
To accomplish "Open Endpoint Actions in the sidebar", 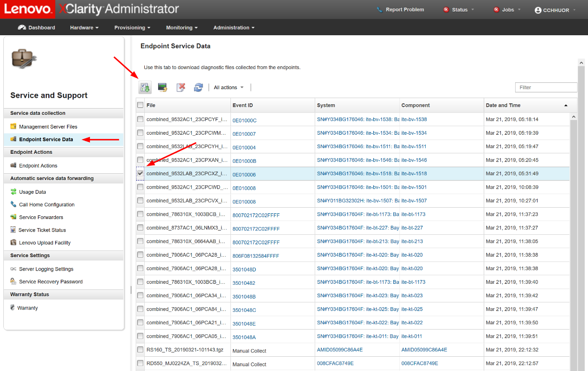I will tap(38, 166).
